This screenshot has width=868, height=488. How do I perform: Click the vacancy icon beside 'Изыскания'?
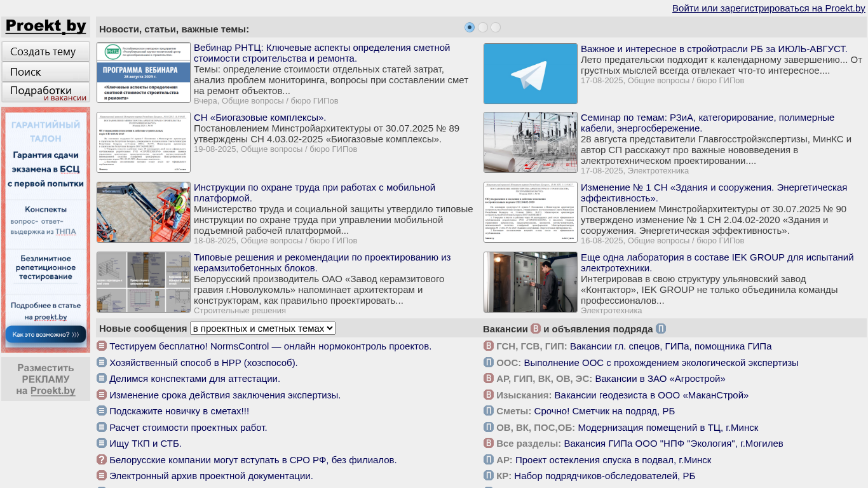click(489, 395)
